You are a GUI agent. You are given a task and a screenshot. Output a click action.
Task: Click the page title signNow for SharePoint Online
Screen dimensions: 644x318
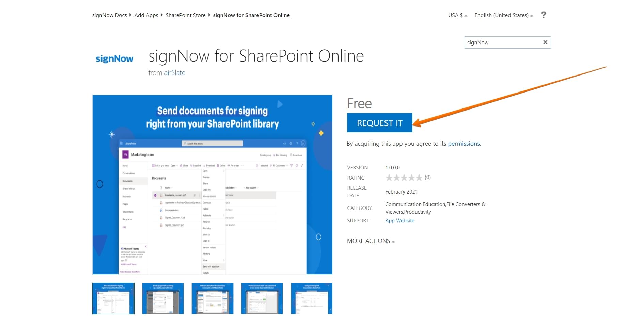point(256,56)
